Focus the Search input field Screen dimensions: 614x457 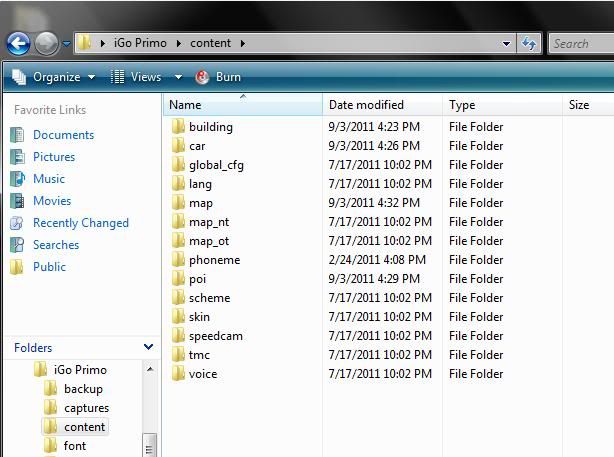(x=581, y=43)
